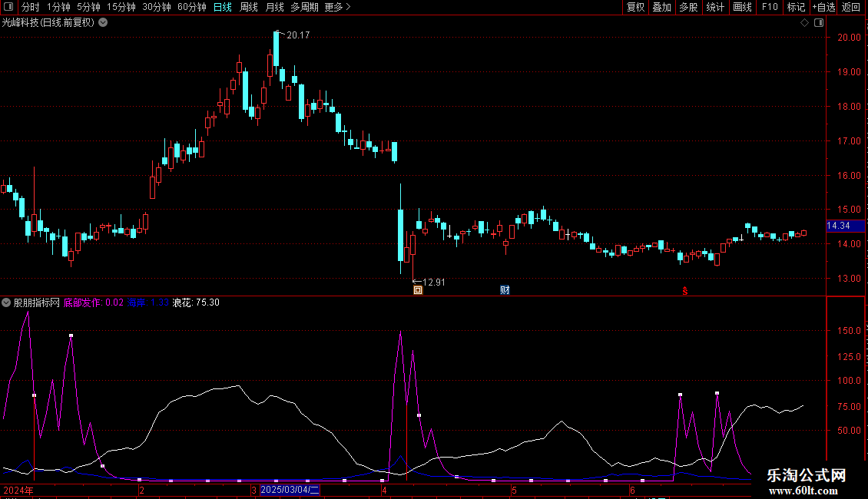The height and width of the screenshot is (499, 868).
Task: Open the 多股 multi-stock view
Action: pyautogui.click(x=689, y=7)
